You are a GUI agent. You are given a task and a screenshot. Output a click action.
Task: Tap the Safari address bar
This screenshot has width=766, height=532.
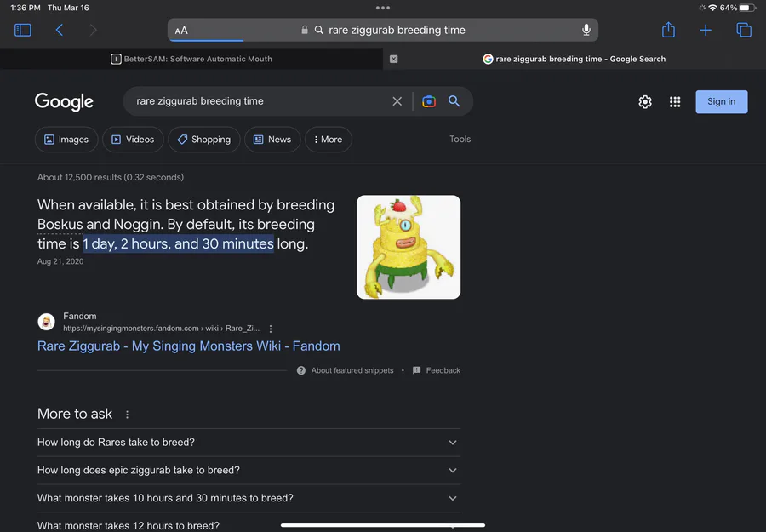(383, 30)
